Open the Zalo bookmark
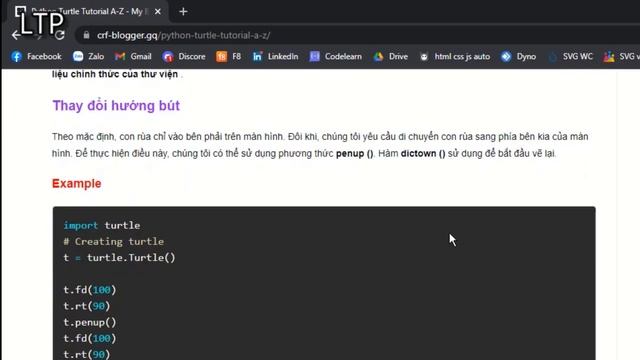This screenshot has height=360, width=640. coord(89,56)
